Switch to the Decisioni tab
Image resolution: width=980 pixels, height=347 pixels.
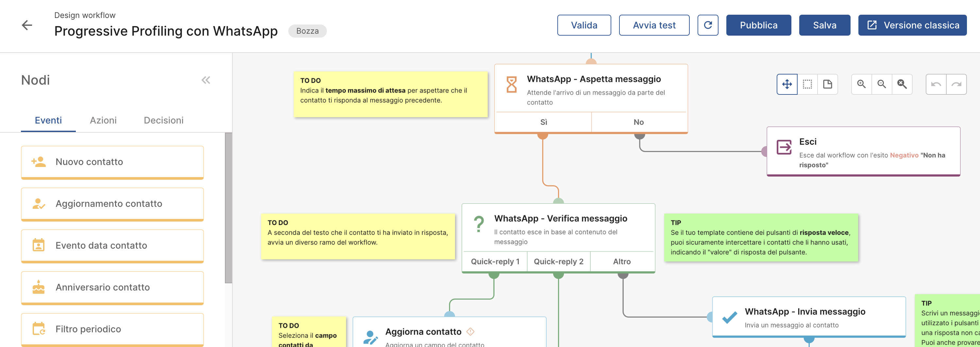163,120
